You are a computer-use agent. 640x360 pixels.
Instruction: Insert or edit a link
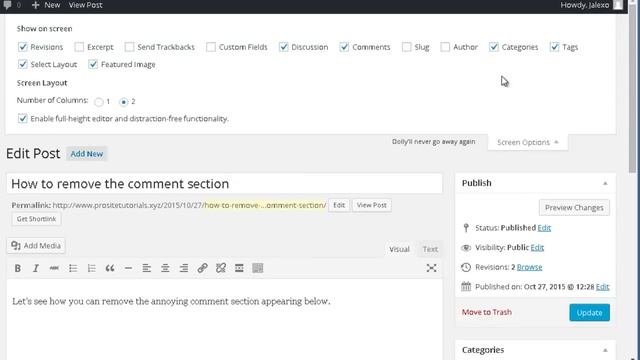(202, 268)
